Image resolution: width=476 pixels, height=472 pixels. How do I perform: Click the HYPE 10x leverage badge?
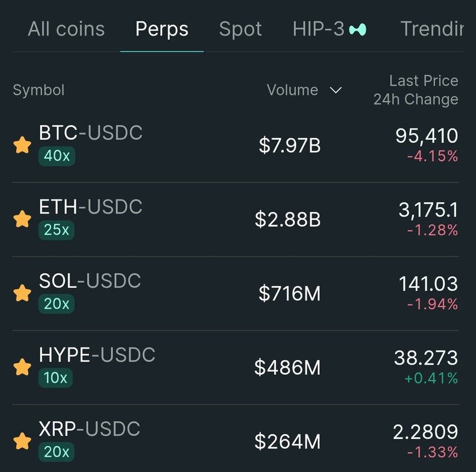coord(55,378)
